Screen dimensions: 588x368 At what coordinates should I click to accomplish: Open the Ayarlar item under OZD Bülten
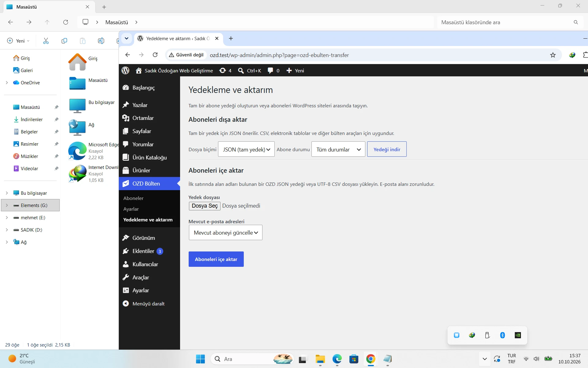131,209
